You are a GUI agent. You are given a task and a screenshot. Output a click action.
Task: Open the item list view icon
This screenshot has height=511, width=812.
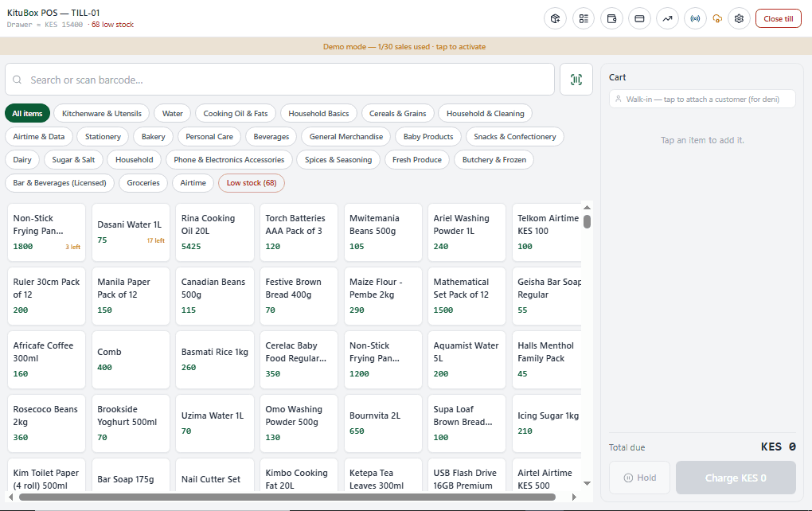coord(584,18)
